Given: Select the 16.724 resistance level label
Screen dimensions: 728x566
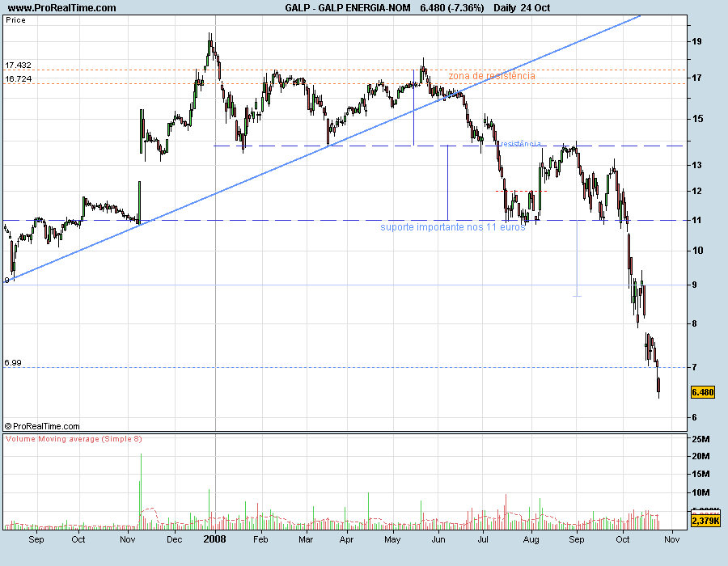Looking at the screenshot, I should click(x=18, y=79).
